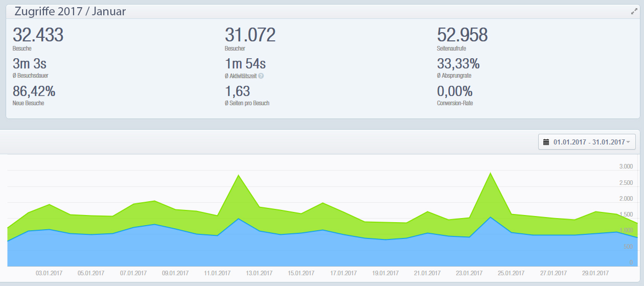
Task: Click the 29.01.2017 label on the x-axis
Action: 594,273
